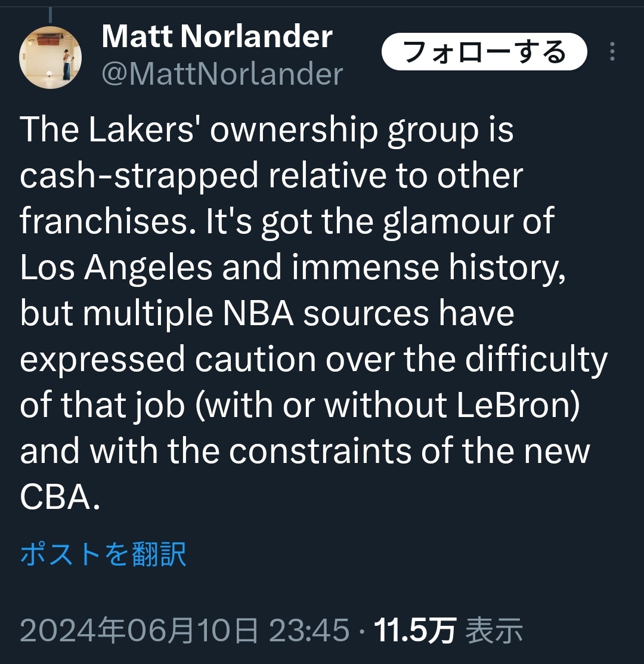
Task: Click the phrase "Los Angeles" in the tweet
Action: point(116,268)
